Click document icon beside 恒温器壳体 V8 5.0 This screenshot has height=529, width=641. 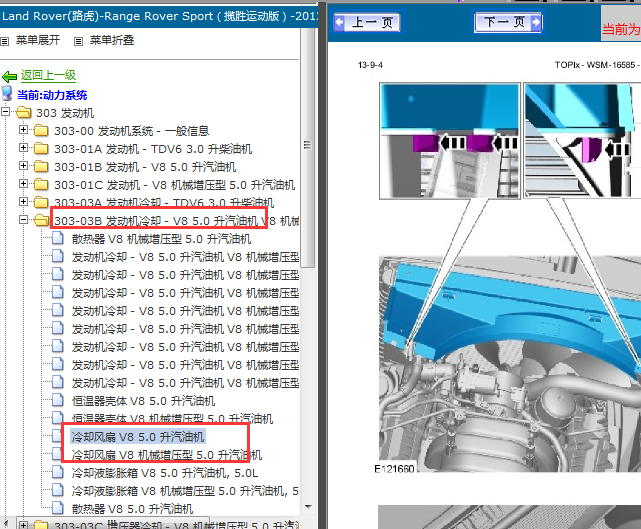tap(58, 400)
